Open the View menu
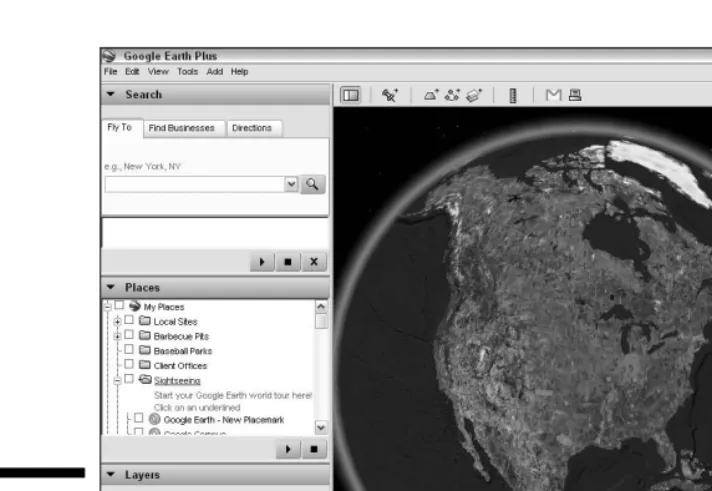This screenshot has width=712, height=491. (158, 72)
